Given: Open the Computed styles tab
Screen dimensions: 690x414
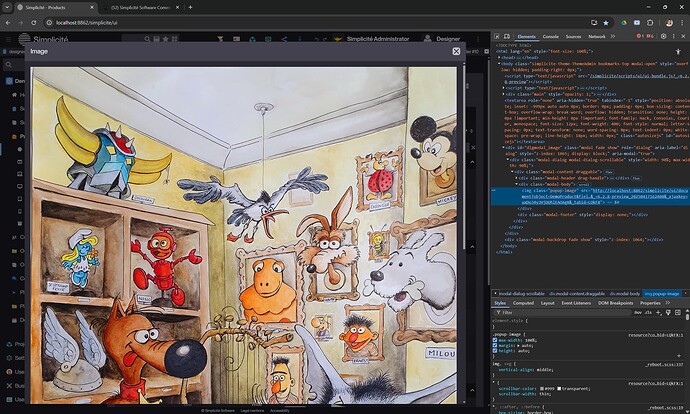Looking at the screenshot, I should tap(523, 303).
